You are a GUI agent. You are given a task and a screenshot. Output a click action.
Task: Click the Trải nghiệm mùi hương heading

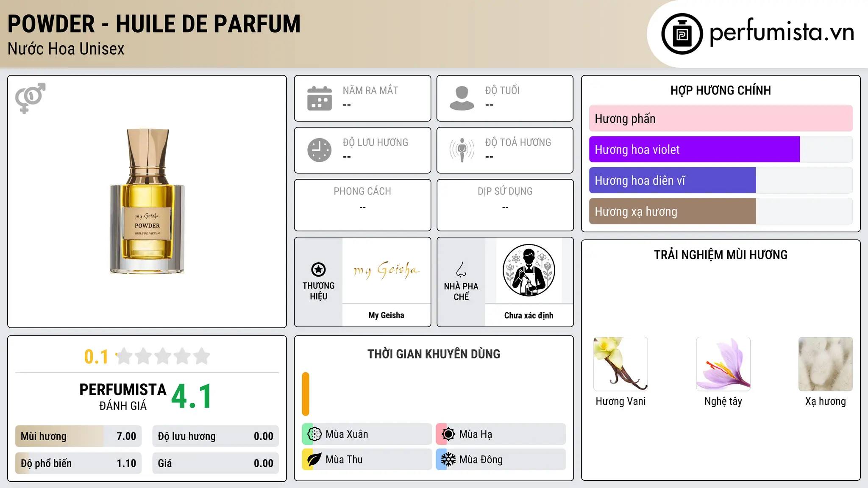tap(721, 255)
